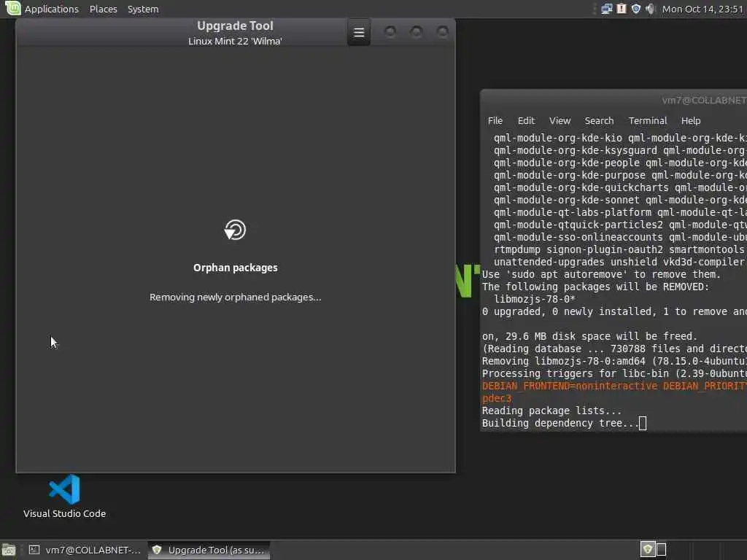
Task: Click the Upgrade Tool title text
Action: pos(236,26)
